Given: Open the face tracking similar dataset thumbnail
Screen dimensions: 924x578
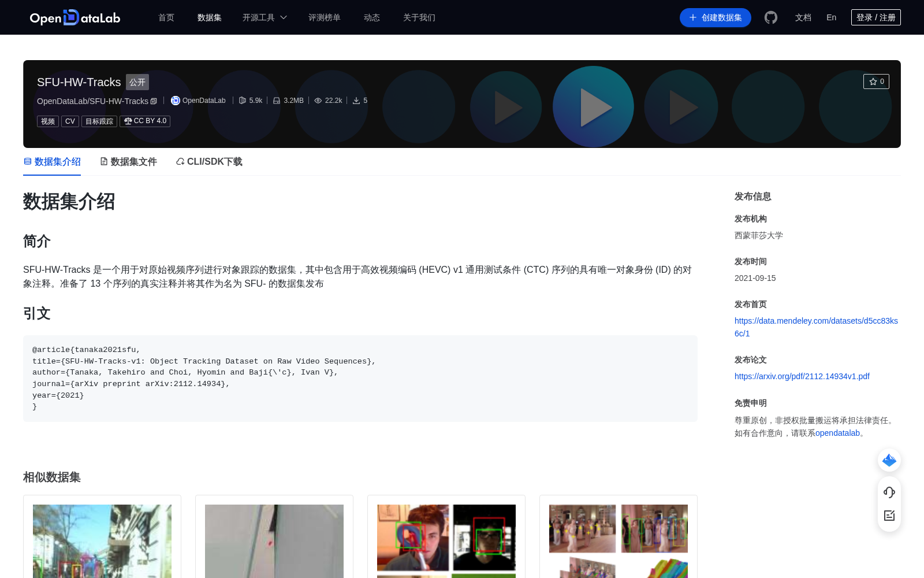Looking at the screenshot, I should [446, 541].
